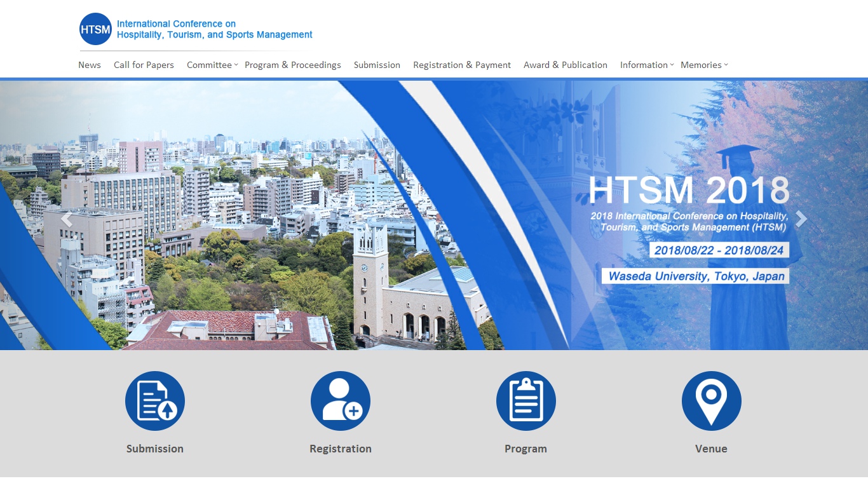This screenshot has height=488, width=868.
Task: Select Submission in the navigation bar
Action: pos(377,65)
